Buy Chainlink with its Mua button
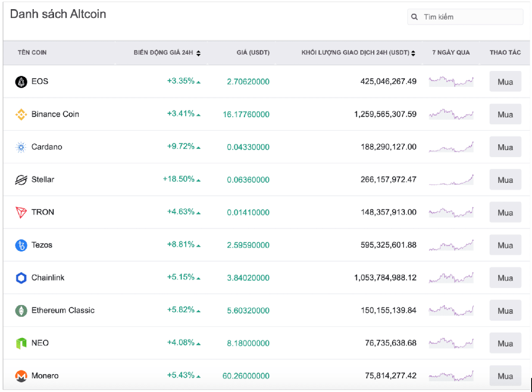Viewport: 532px width, 392px height. pos(505,278)
